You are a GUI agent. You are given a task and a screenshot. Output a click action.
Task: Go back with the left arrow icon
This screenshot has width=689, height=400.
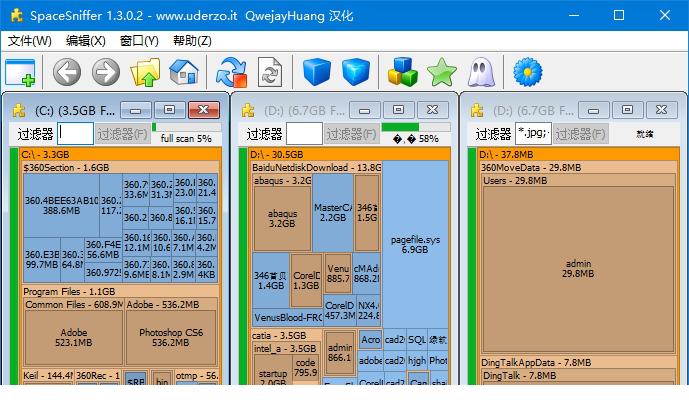67,72
